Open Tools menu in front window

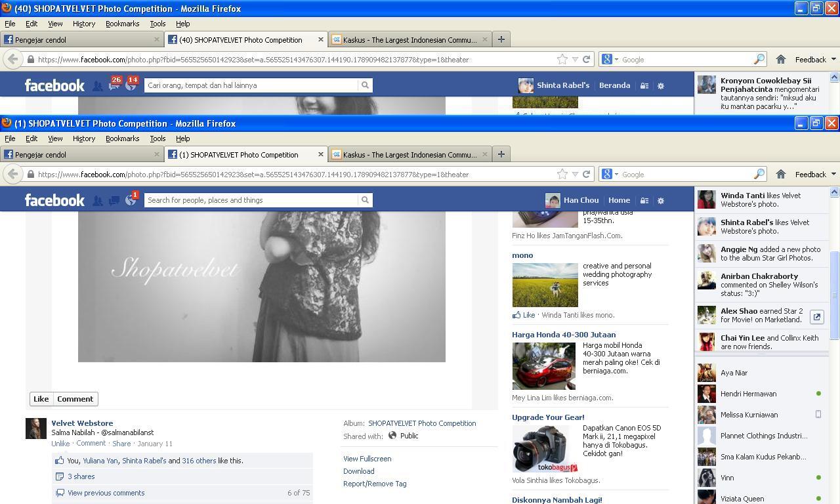pos(157,138)
